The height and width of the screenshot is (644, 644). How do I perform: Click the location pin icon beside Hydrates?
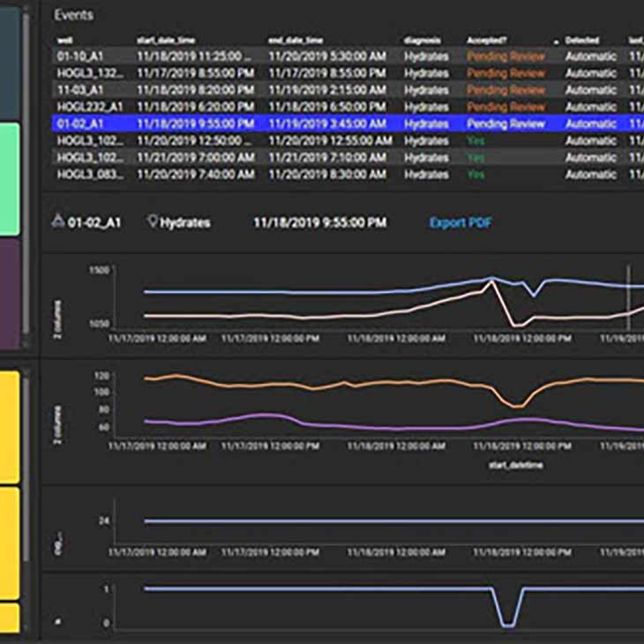tap(153, 222)
